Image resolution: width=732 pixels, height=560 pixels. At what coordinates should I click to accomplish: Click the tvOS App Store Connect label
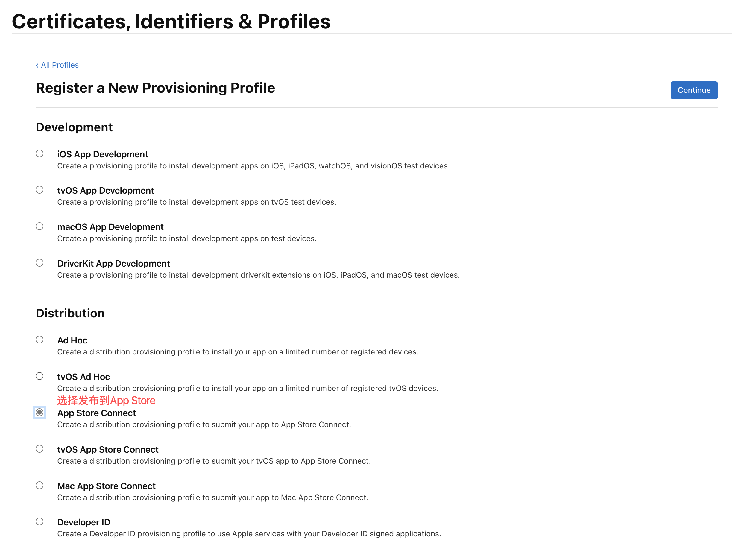(108, 450)
